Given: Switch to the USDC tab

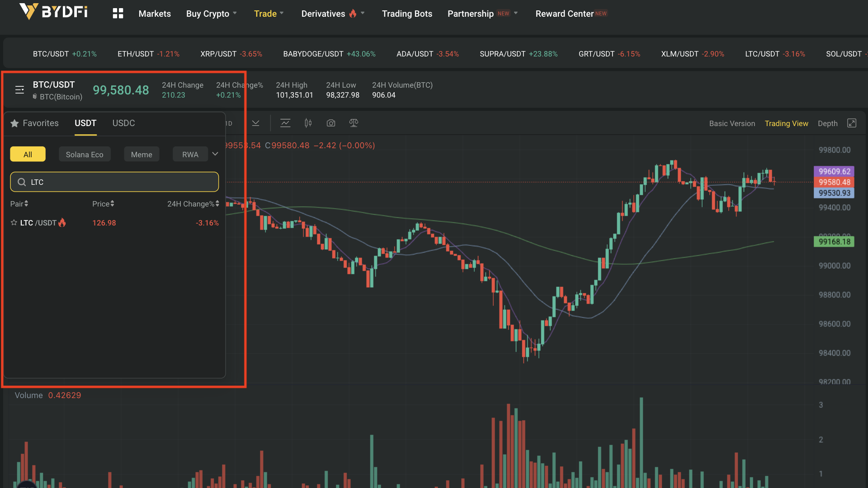Looking at the screenshot, I should coord(123,123).
